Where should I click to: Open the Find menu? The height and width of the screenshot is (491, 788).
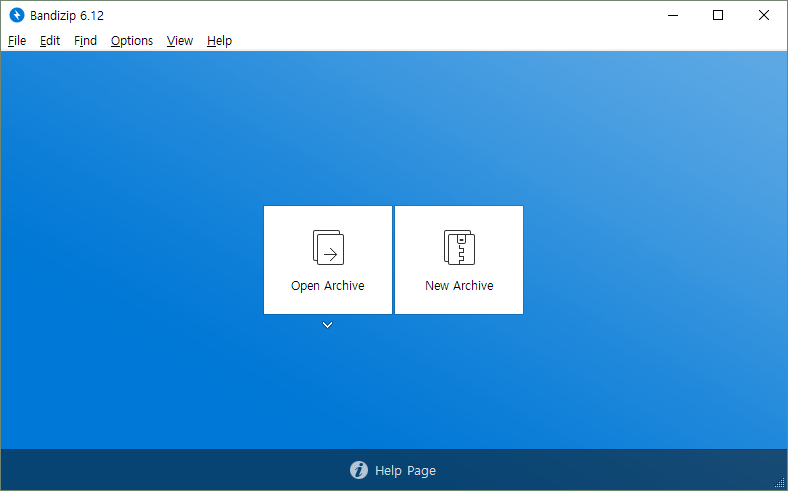(x=85, y=41)
